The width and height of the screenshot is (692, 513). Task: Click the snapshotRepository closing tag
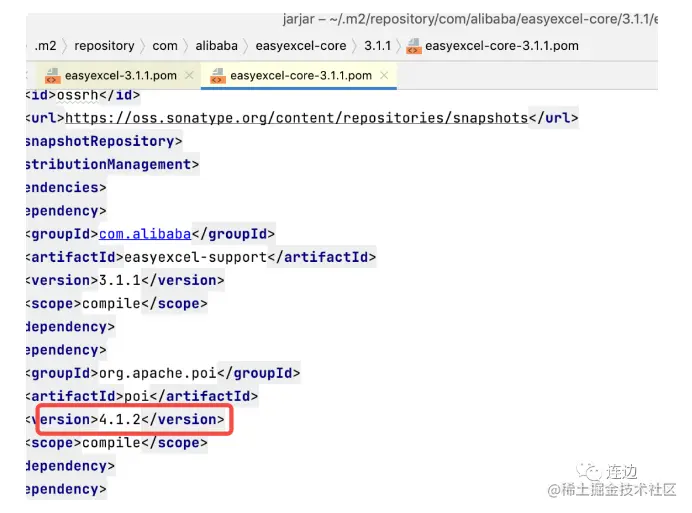click(104, 141)
